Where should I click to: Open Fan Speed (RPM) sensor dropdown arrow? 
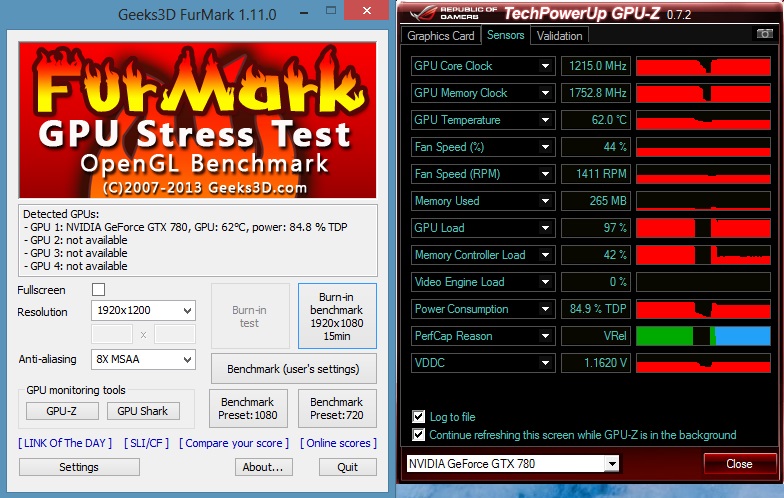pos(546,174)
